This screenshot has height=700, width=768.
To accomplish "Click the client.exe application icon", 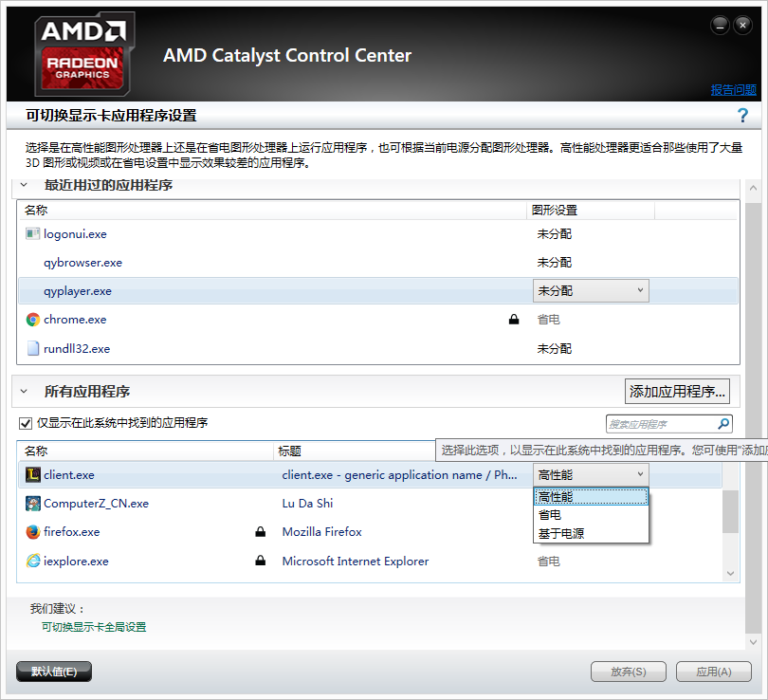I will coord(33,474).
